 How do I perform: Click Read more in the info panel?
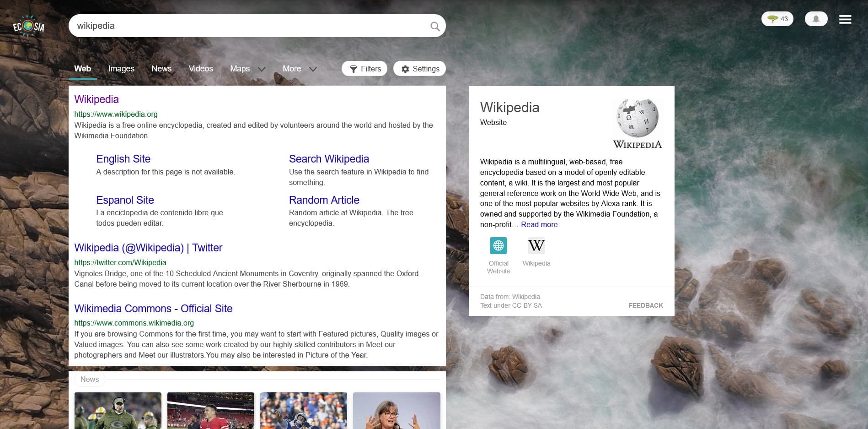click(x=539, y=224)
